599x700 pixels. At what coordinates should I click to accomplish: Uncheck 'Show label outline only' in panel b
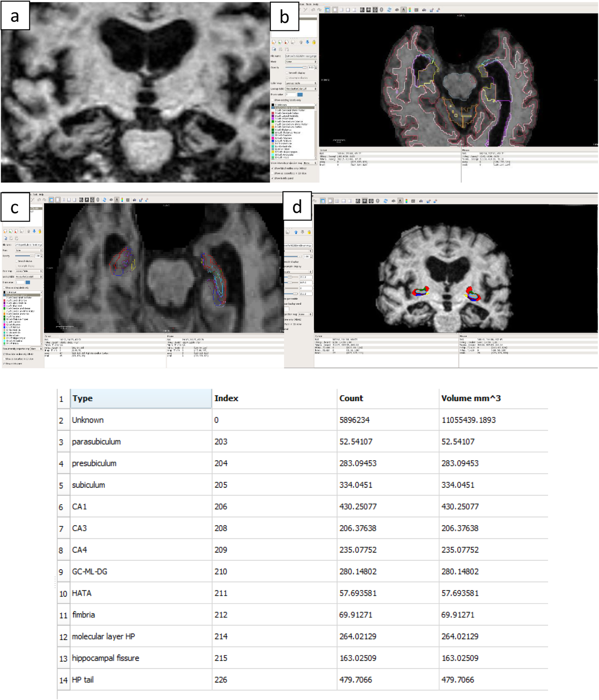pos(272,168)
